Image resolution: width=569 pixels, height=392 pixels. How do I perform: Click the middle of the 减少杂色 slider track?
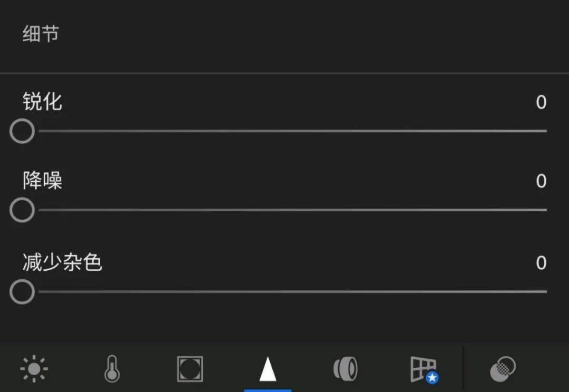click(292, 292)
